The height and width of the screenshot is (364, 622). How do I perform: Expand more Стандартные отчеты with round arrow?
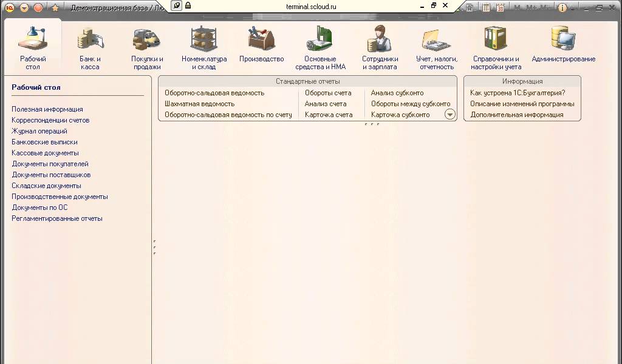coord(450,115)
